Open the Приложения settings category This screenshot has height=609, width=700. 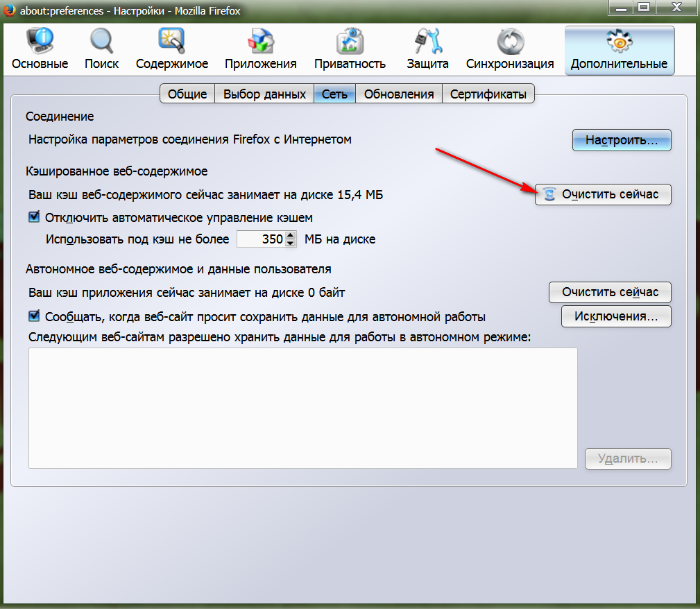(x=261, y=49)
